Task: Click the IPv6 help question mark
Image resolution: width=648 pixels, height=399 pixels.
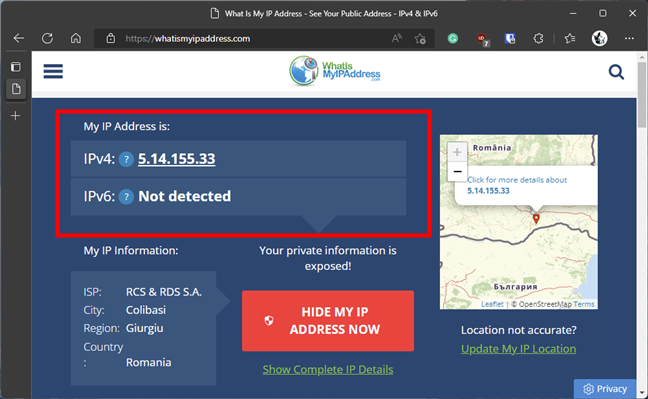Action: pos(126,197)
